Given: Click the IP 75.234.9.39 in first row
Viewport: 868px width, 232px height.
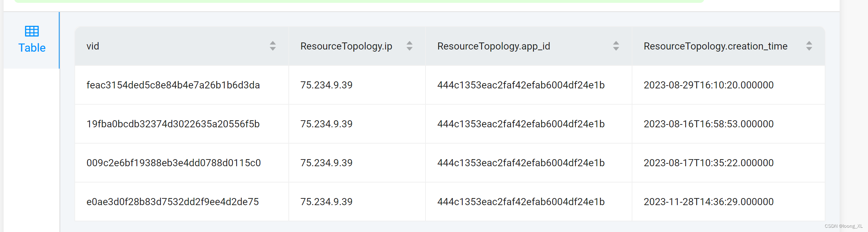Looking at the screenshot, I should click(326, 85).
